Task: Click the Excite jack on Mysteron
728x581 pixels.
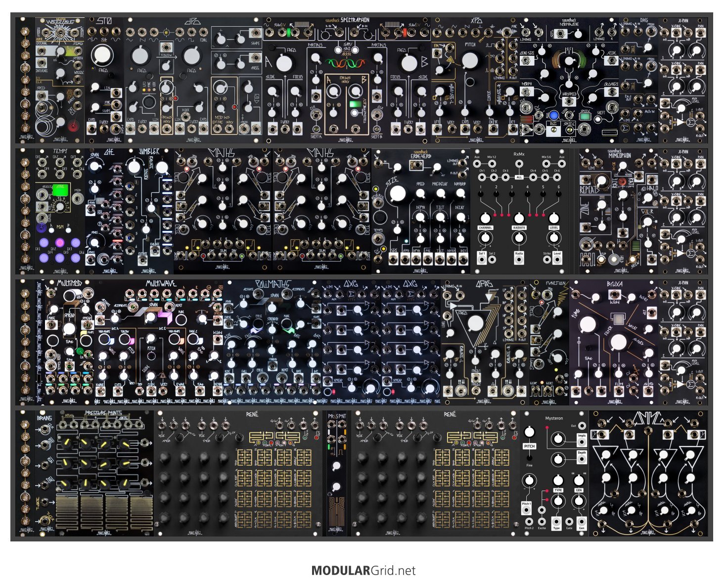Action: pos(542,521)
